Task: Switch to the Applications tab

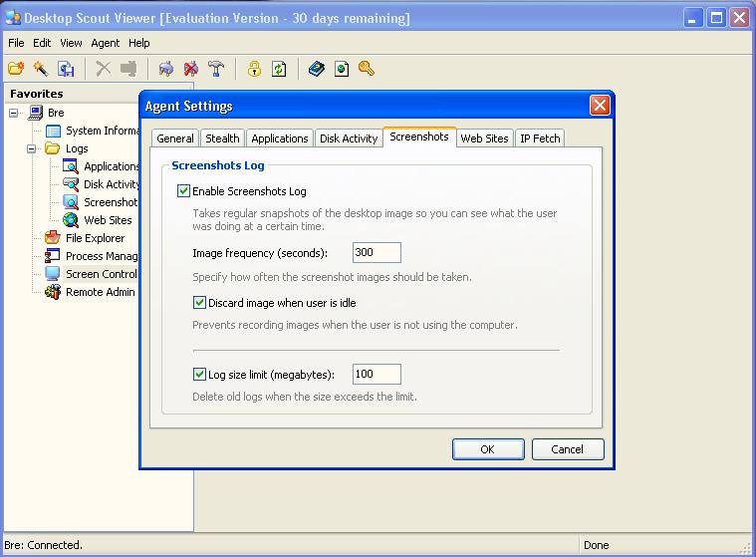Action: point(280,139)
